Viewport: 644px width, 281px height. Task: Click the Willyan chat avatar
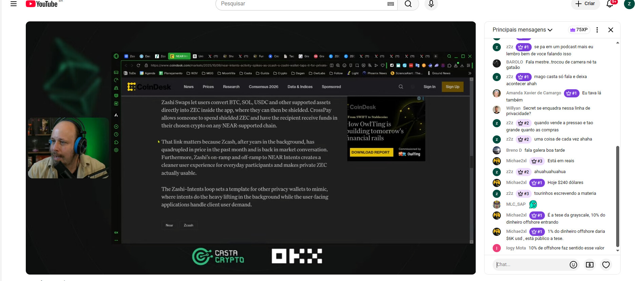click(x=497, y=110)
